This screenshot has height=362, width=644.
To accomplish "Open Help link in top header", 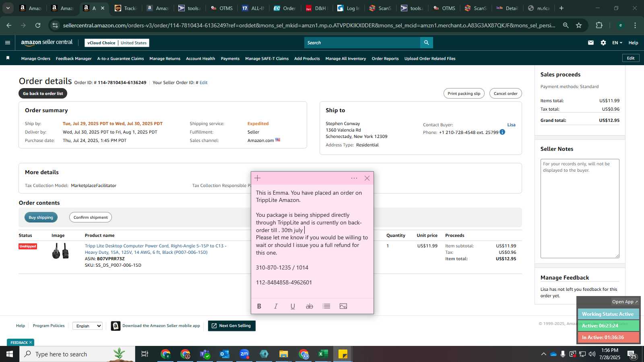I will pyautogui.click(x=633, y=43).
